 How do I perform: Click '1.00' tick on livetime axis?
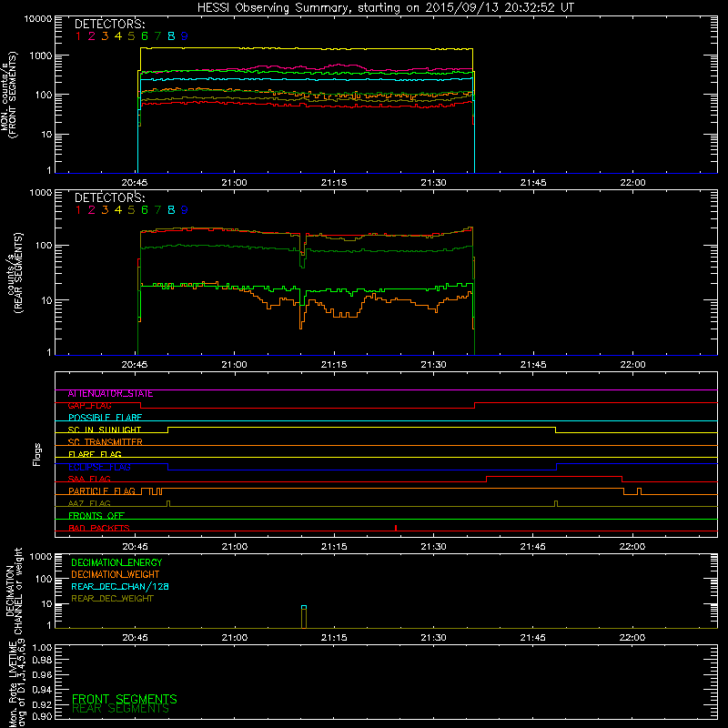click(43, 648)
